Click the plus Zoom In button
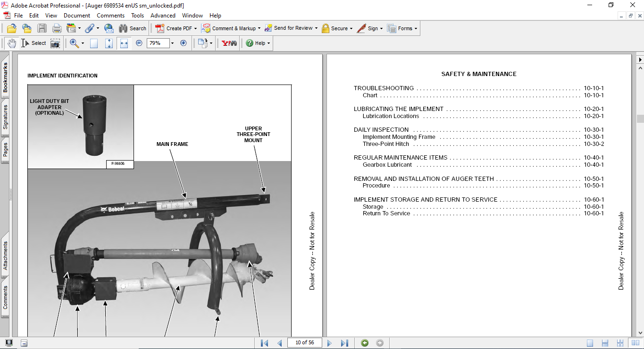This screenshot has width=644, height=349. [184, 43]
